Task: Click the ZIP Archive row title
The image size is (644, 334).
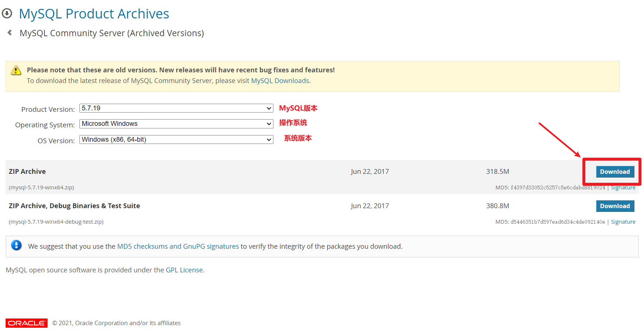Action: point(27,171)
